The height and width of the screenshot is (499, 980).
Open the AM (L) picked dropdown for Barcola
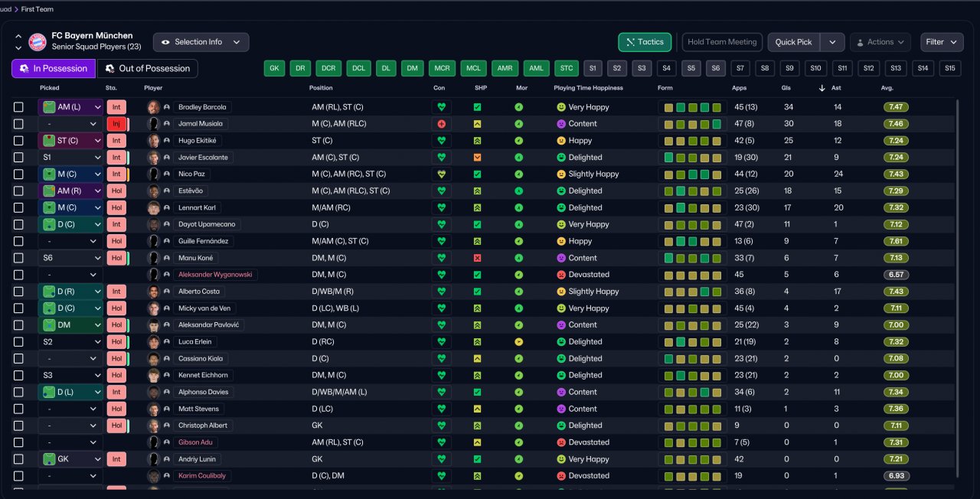[70, 107]
